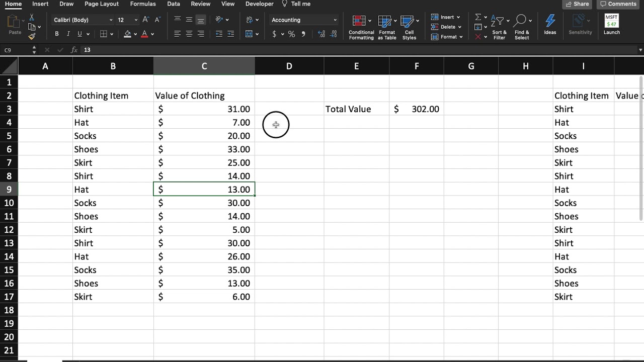Click the AutoSum sigma icon

click(478, 17)
